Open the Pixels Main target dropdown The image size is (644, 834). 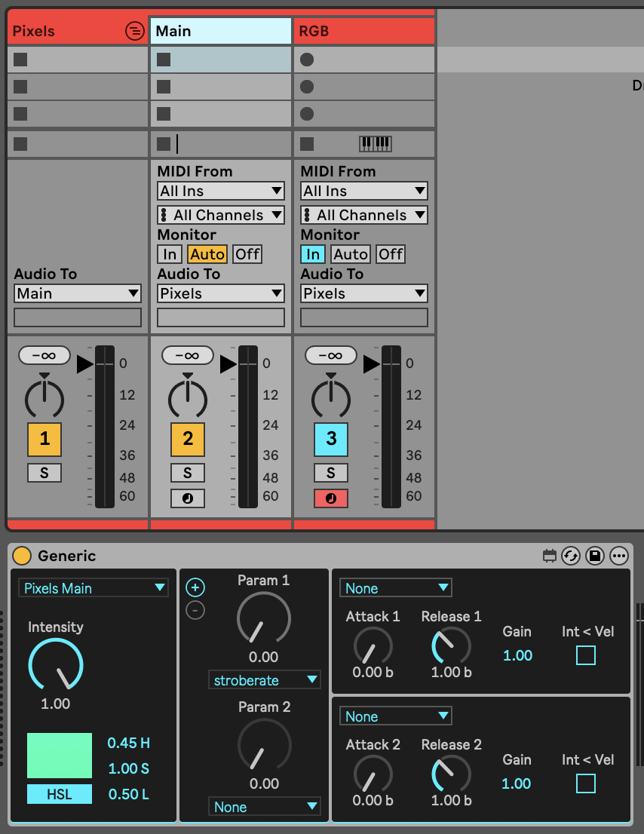94,588
